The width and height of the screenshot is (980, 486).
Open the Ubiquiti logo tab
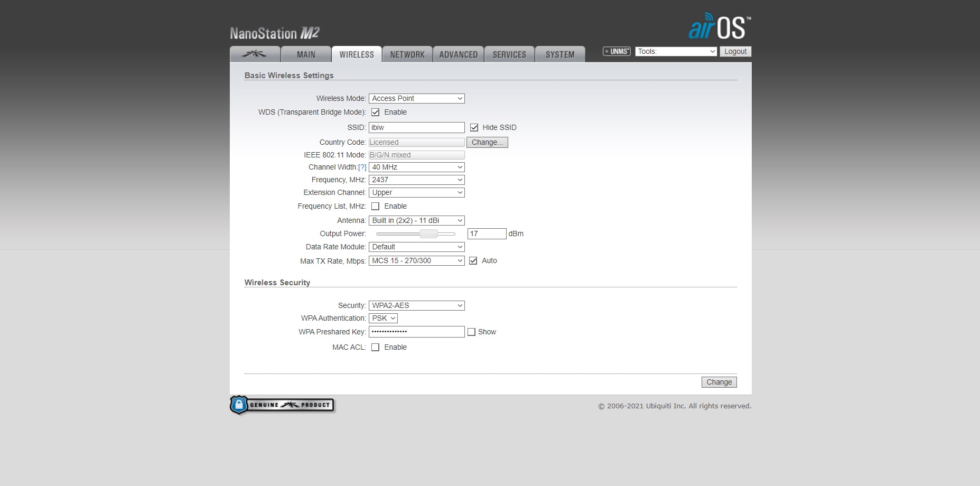[x=255, y=54]
